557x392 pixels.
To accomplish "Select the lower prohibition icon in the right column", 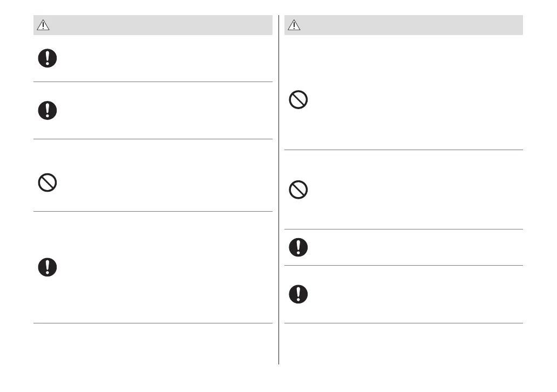I will point(298,190).
